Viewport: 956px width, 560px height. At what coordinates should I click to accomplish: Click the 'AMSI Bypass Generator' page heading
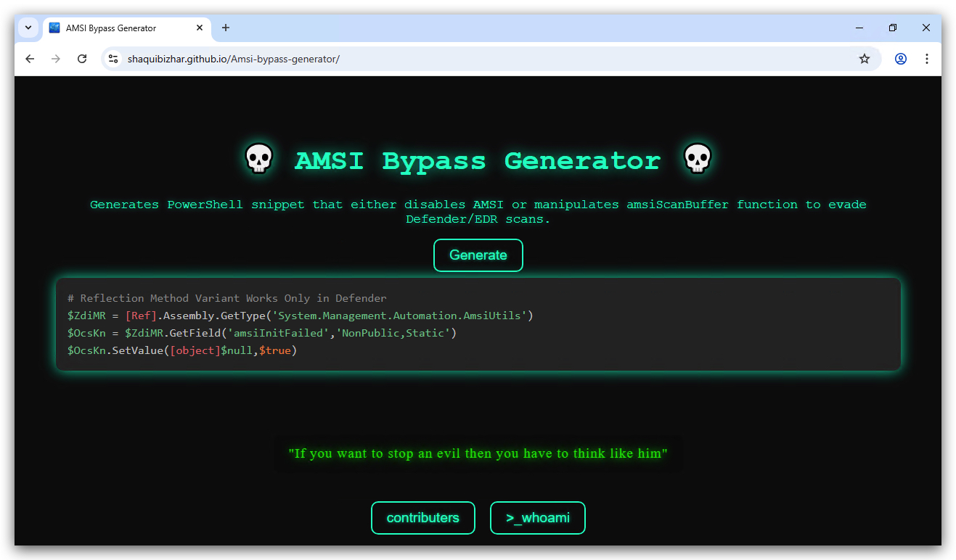[478, 160]
